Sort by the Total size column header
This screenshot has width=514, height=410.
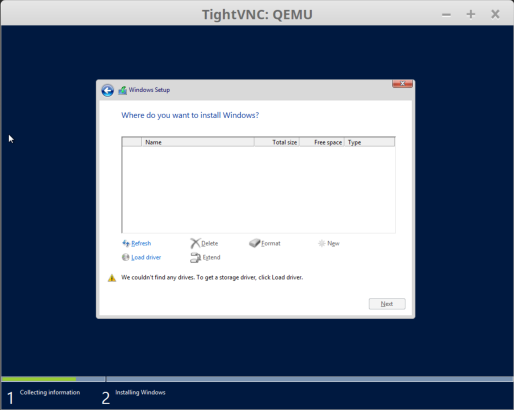(277, 142)
